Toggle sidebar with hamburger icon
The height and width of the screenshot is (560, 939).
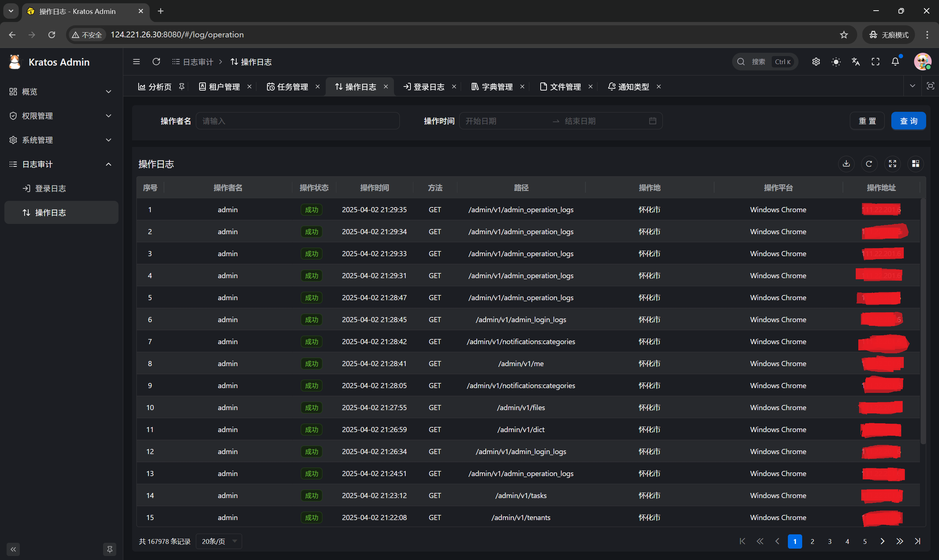click(136, 62)
